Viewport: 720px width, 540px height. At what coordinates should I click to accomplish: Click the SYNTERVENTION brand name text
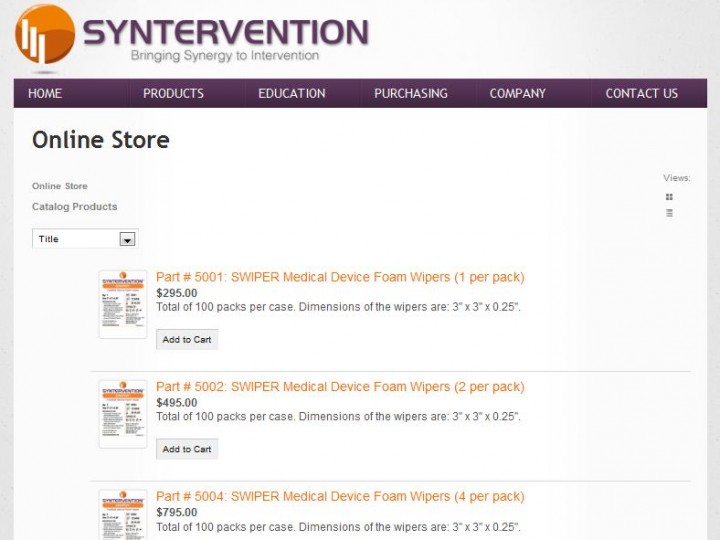tap(225, 32)
